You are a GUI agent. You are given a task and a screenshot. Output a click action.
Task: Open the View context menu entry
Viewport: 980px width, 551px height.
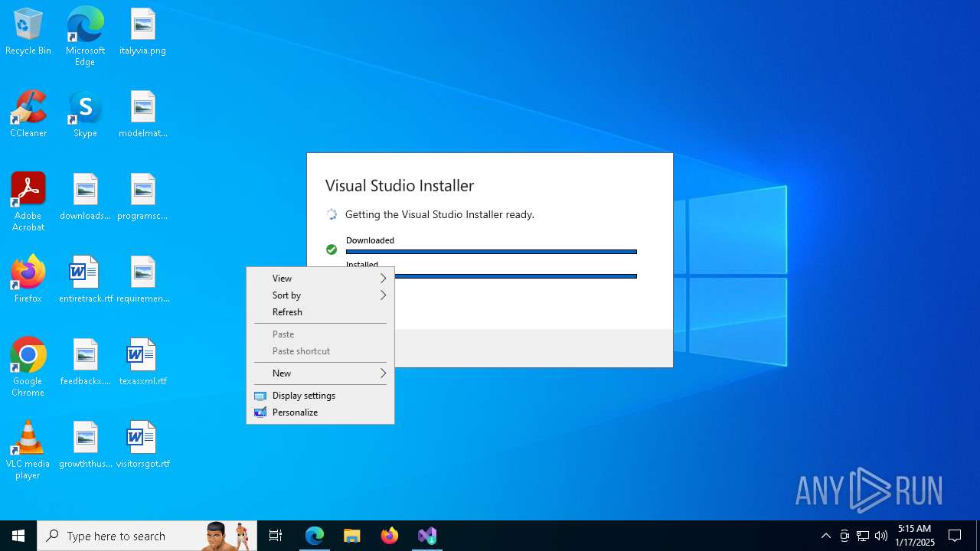(320, 279)
